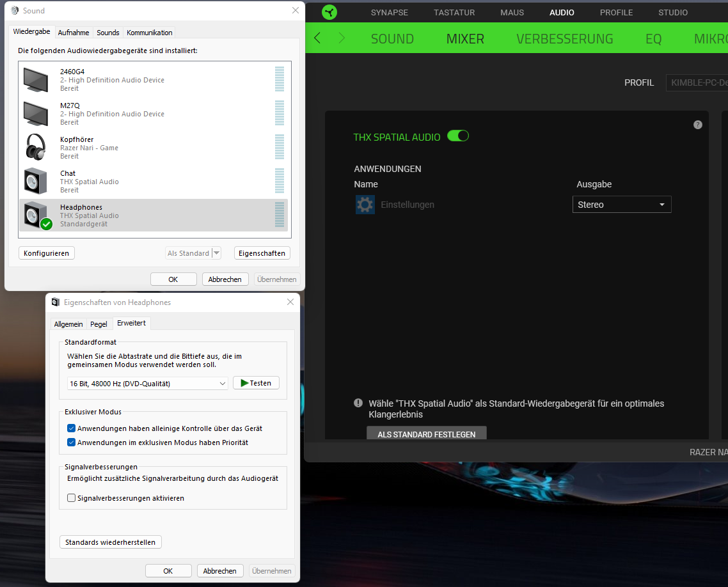Click the 2460G4 monitor device icon
The height and width of the screenshot is (587, 728).
tap(36, 80)
